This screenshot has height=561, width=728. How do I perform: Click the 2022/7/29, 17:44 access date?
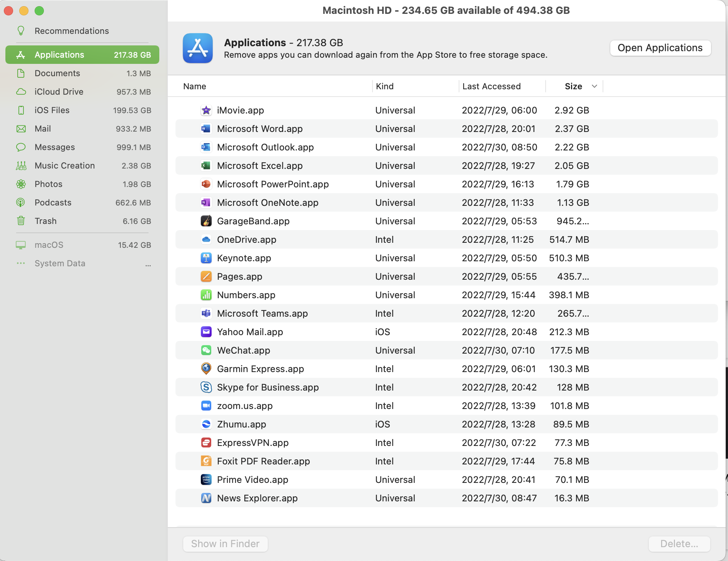coord(498,461)
